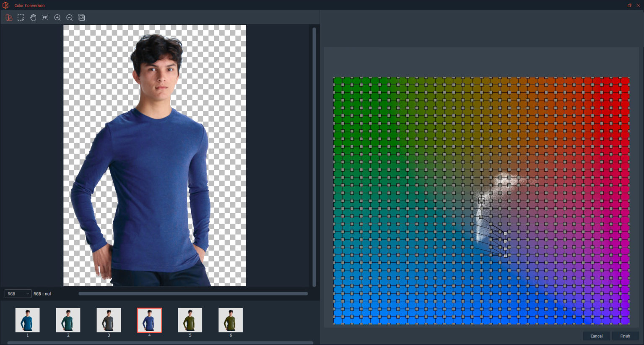Image resolution: width=644 pixels, height=345 pixels.
Task: Select the Color Conversion tool
Action: coord(8,18)
